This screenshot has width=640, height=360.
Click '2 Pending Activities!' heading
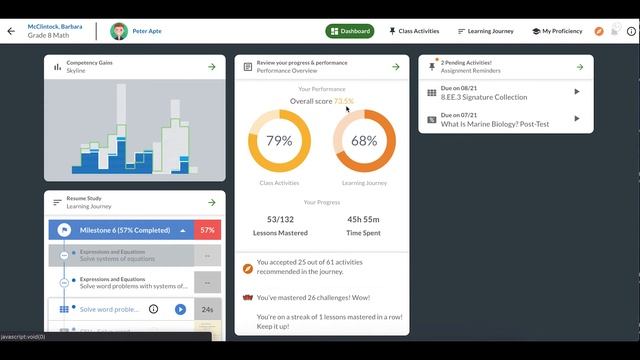pyautogui.click(x=466, y=63)
